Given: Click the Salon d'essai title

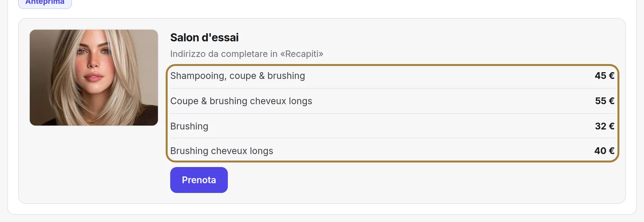Looking at the screenshot, I should point(204,38).
